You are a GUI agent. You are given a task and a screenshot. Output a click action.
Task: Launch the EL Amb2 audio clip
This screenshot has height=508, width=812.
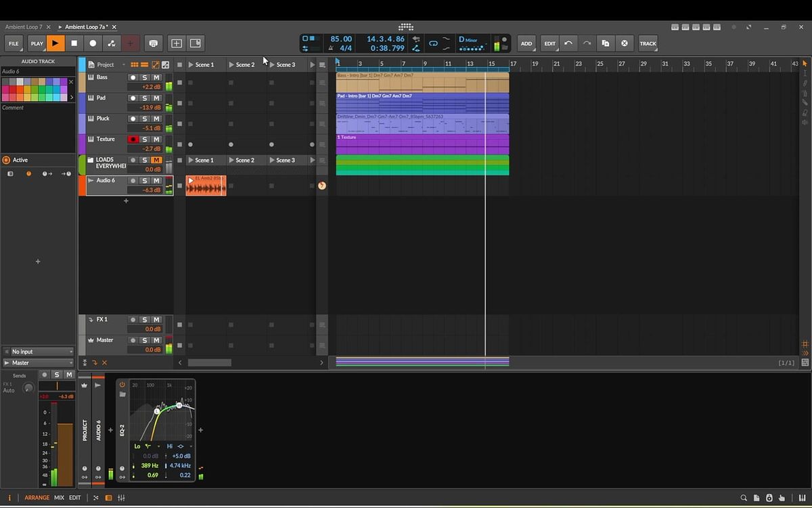[191, 180]
